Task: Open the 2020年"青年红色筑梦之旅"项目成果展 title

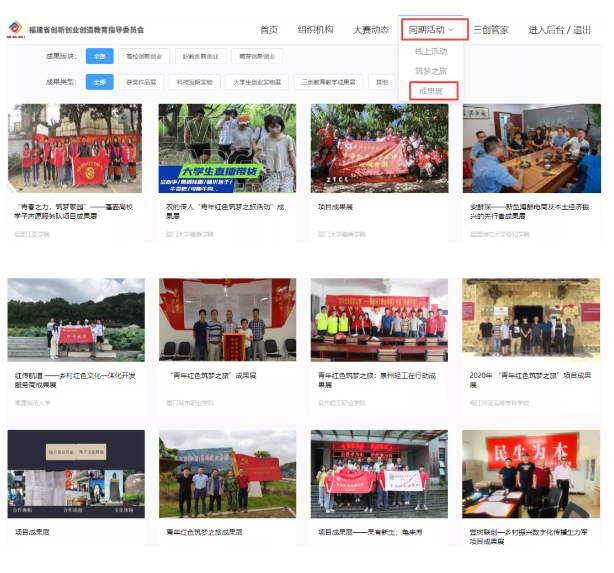Action: [x=530, y=380]
